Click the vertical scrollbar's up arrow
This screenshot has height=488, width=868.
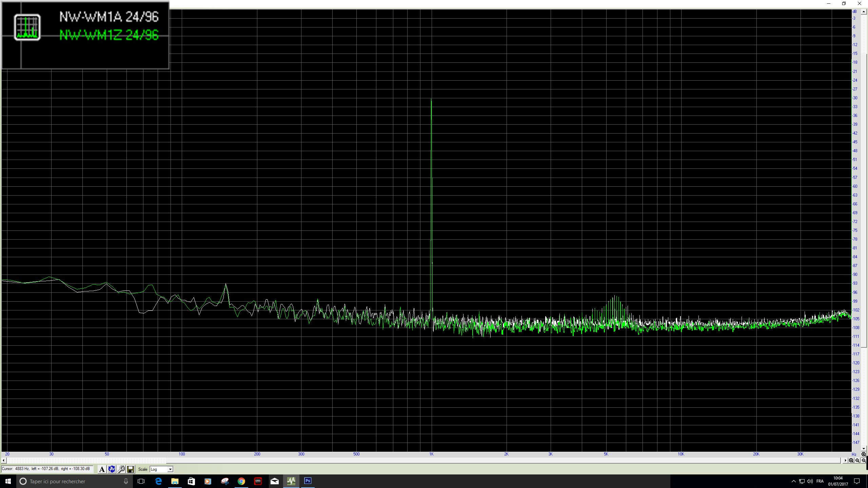click(864, 12)
